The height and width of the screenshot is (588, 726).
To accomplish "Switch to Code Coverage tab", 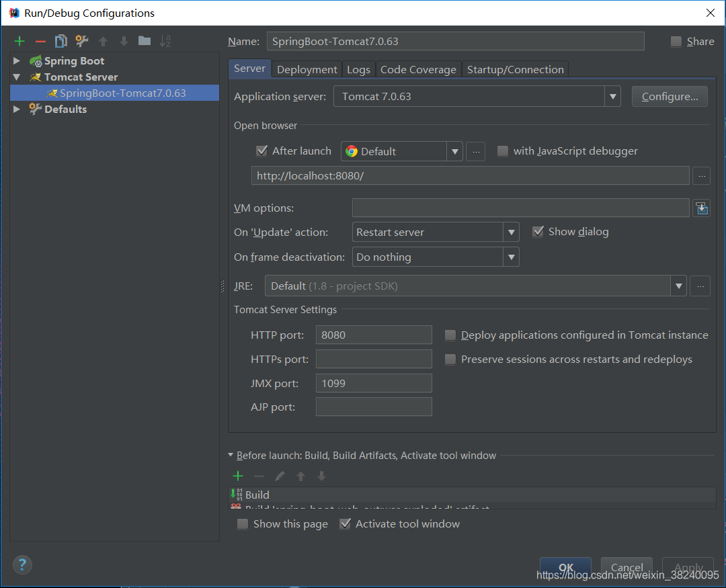I will click(418, 69).
